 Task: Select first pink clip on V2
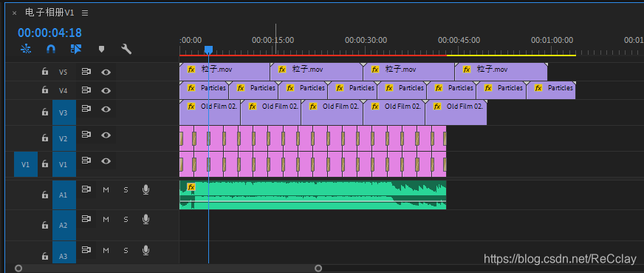[187, 138]
